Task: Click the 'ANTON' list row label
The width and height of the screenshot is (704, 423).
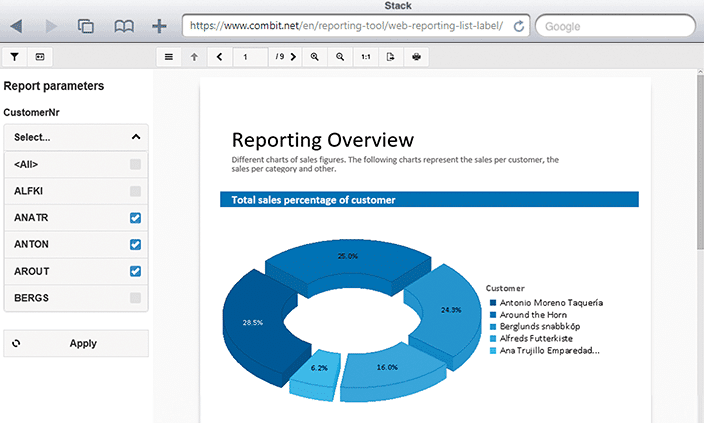Action: (31, 244)
